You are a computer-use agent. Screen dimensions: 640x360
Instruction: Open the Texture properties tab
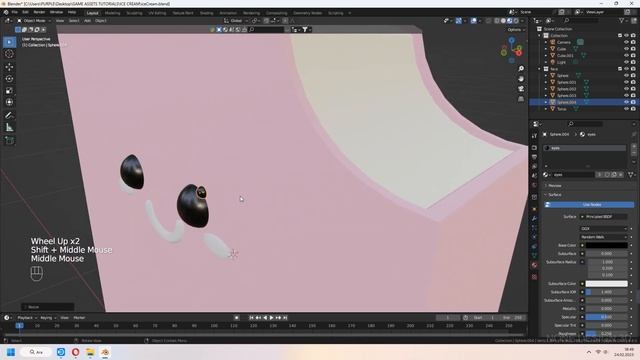tap(534, 277)
